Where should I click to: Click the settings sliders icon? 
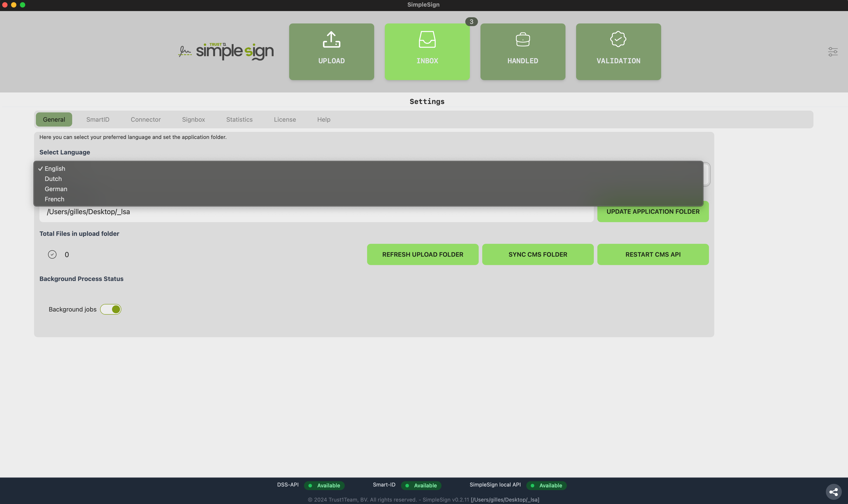(832, 52)
